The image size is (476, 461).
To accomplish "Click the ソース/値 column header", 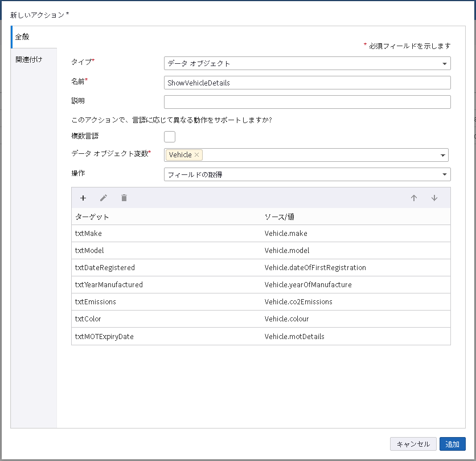I will (279, 217).
